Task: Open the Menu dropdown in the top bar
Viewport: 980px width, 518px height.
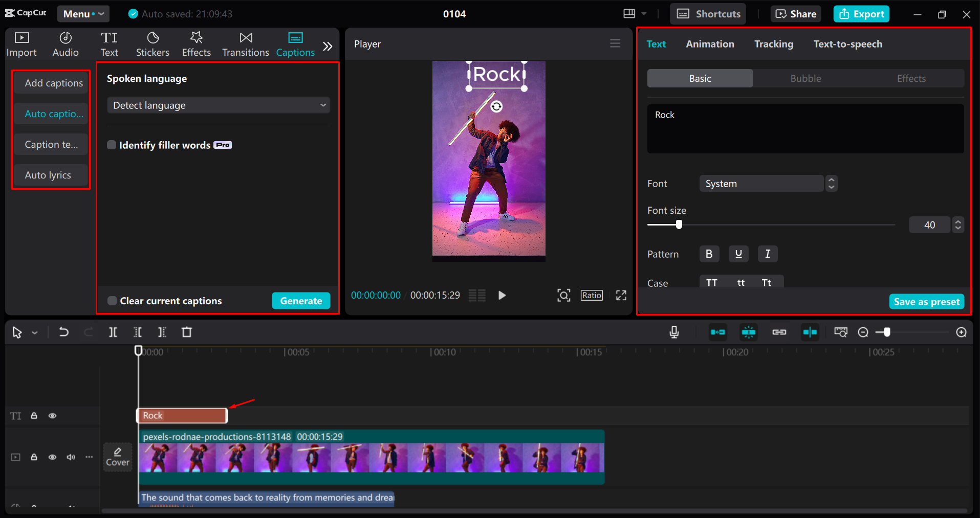Action: tap(83, 14)
